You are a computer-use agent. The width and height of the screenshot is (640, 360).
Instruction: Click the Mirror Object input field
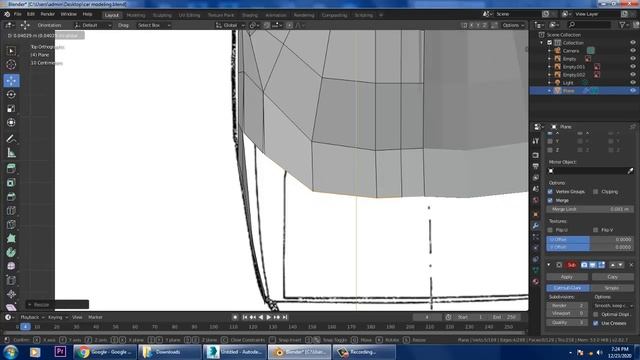tap(587, 171)
